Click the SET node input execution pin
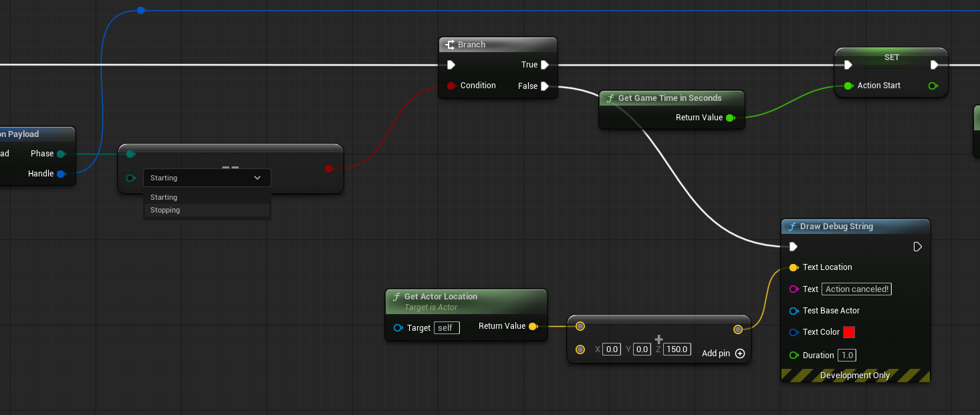 848,65
